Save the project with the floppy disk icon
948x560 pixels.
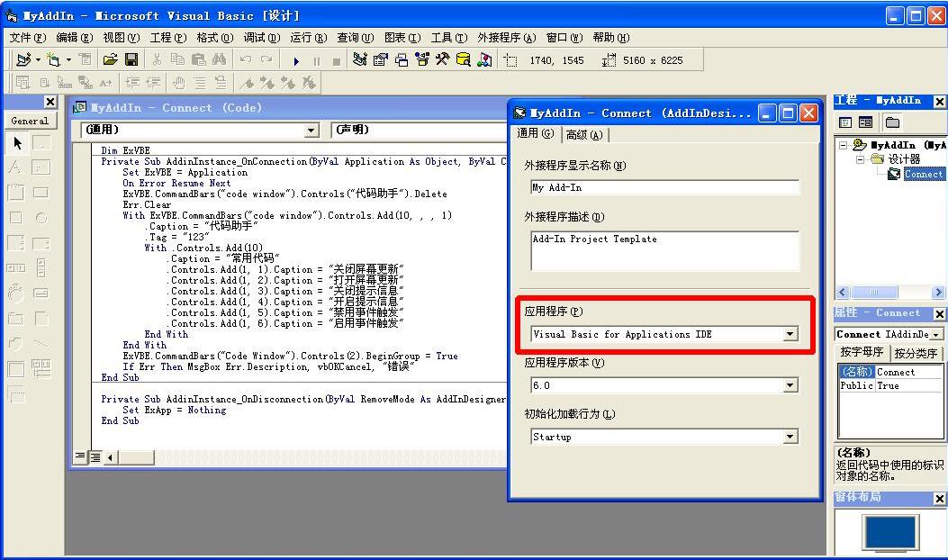tap(131, 60)
